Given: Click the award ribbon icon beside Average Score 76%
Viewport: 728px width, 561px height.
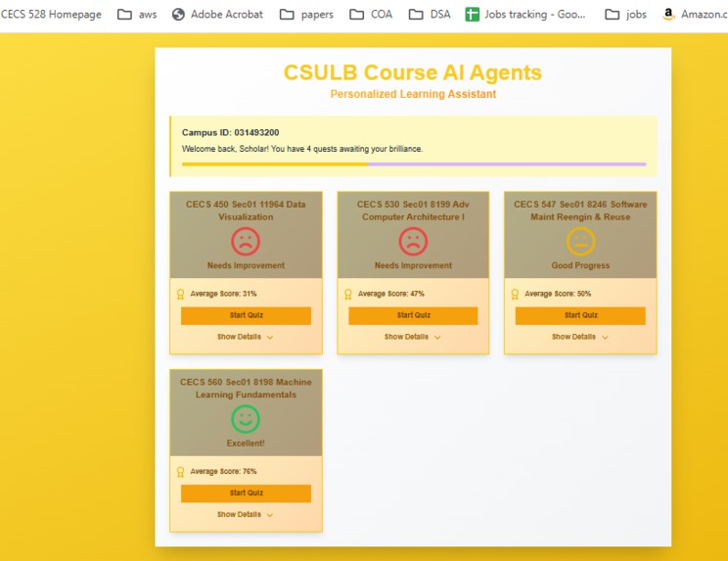Looking at the screenshot, I should click(x=181, y=472).
